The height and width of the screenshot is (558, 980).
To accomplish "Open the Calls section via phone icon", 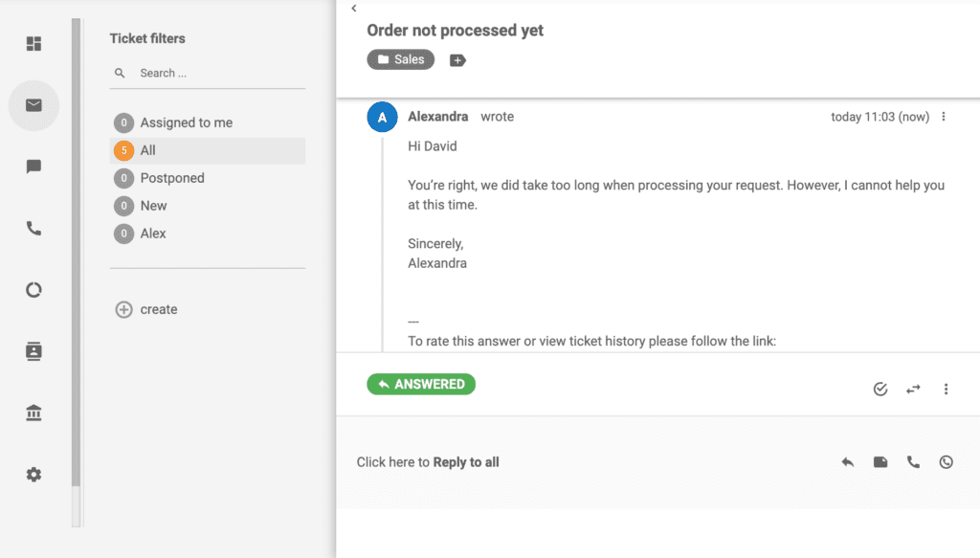I will click(x=33, y=228).
